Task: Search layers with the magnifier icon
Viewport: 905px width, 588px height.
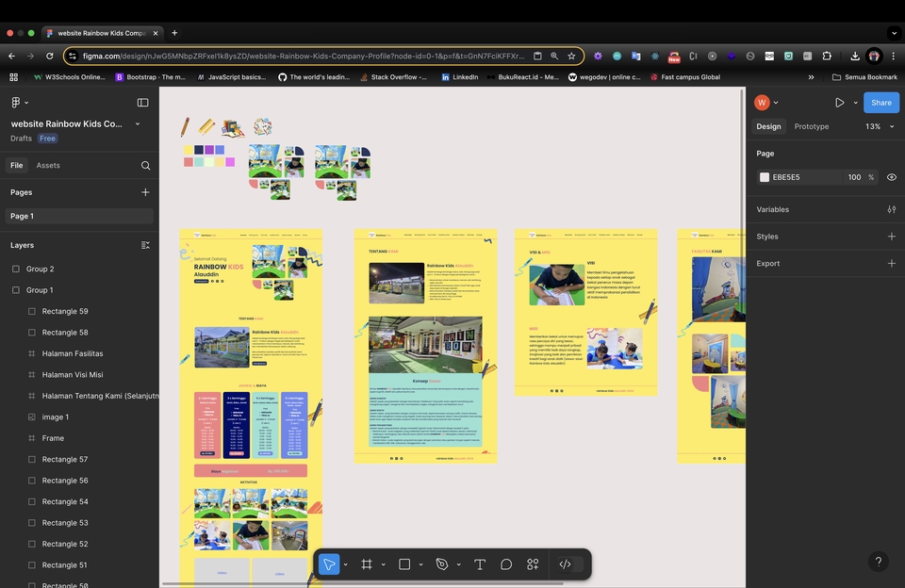Action: 145,166
